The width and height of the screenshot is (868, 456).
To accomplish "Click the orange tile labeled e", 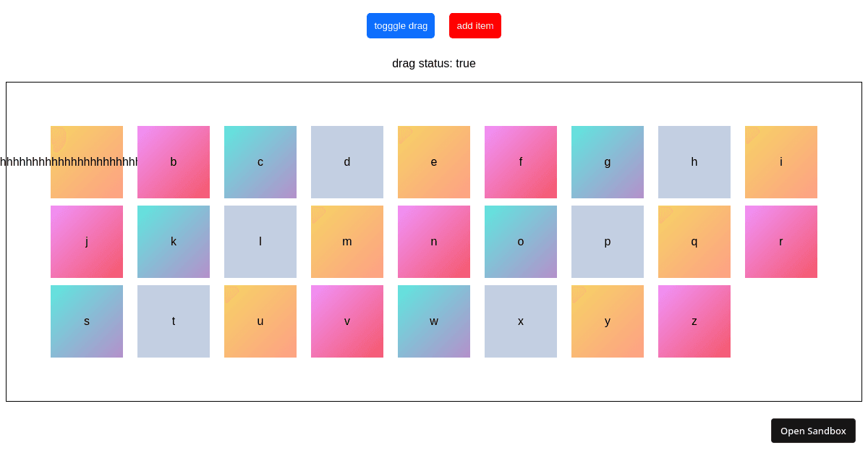I will click(434, 162).
